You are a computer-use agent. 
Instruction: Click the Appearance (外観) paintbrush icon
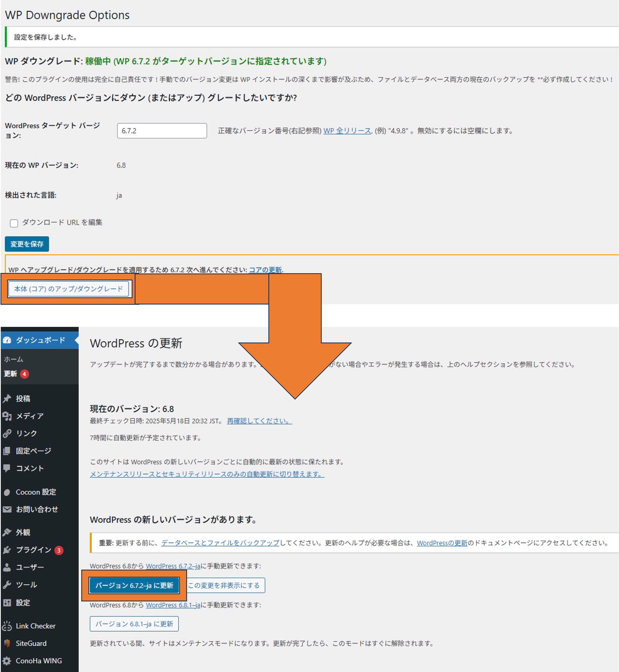click(7, 532)
